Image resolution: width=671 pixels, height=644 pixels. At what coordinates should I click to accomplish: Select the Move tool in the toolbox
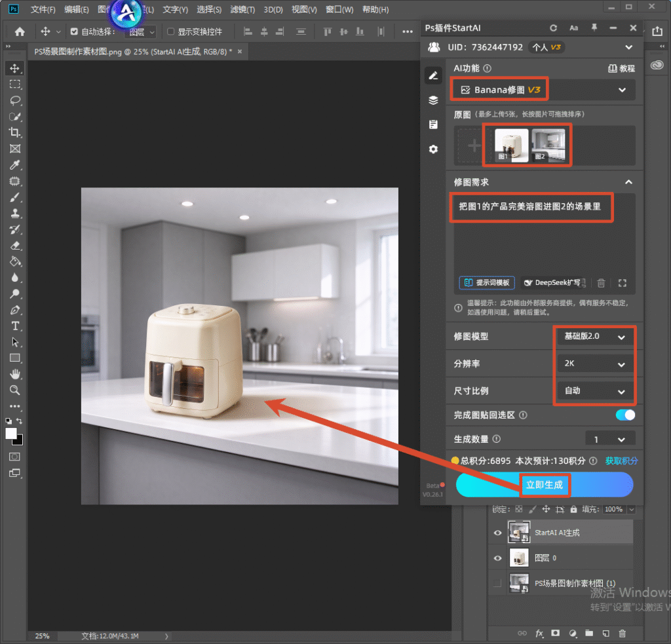(15, 69)
